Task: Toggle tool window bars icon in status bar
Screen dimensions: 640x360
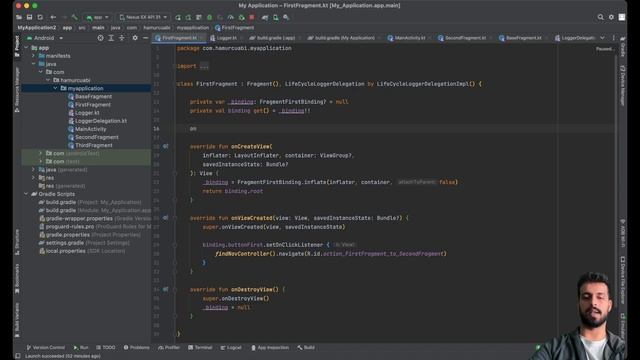Action: coord(18,356)
